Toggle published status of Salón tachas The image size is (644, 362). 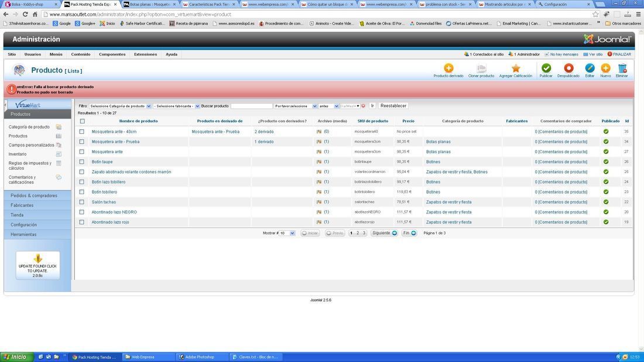[606, 202]
